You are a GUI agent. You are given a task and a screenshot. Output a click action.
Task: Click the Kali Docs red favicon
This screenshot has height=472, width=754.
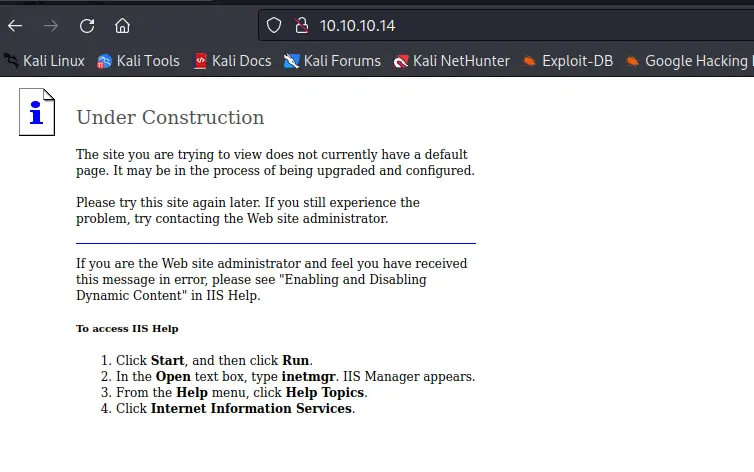pyautogui.click(x=200, y=62)
